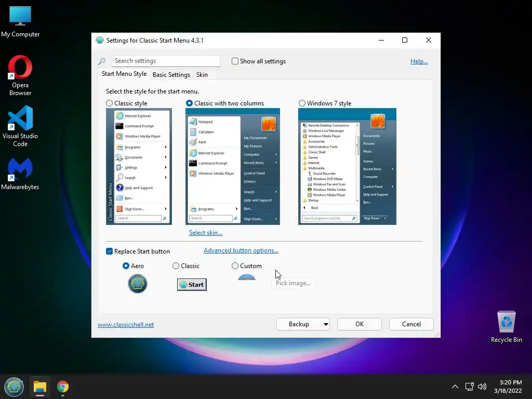Click the Classic Start button preview
532x399 pixels.
point(192,285)
